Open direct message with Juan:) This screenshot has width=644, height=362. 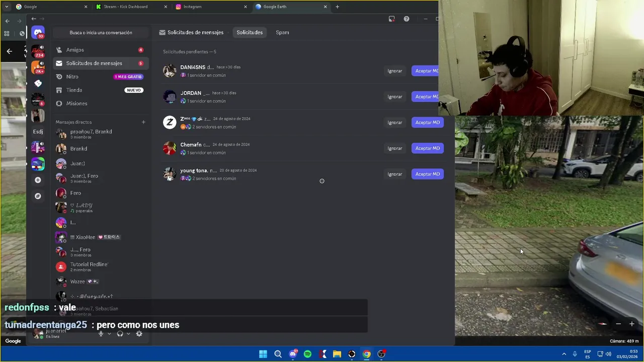click(101, 163)
